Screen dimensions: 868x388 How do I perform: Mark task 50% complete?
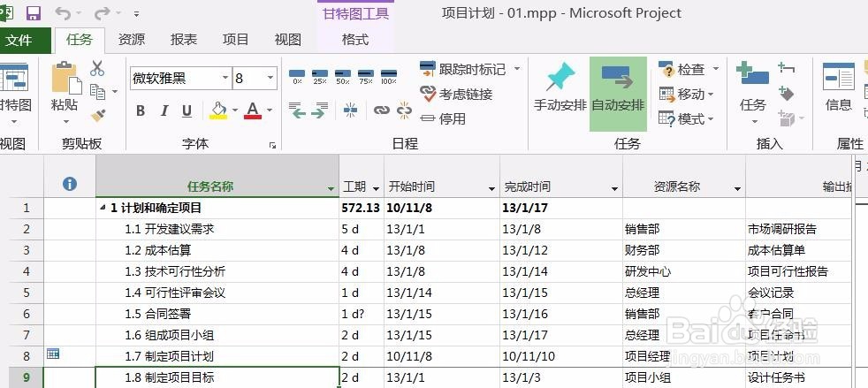[343, 76]
